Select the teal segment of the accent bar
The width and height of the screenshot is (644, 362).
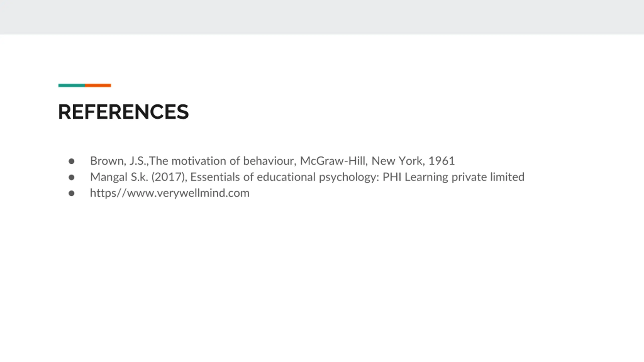(x=72, y=85)
